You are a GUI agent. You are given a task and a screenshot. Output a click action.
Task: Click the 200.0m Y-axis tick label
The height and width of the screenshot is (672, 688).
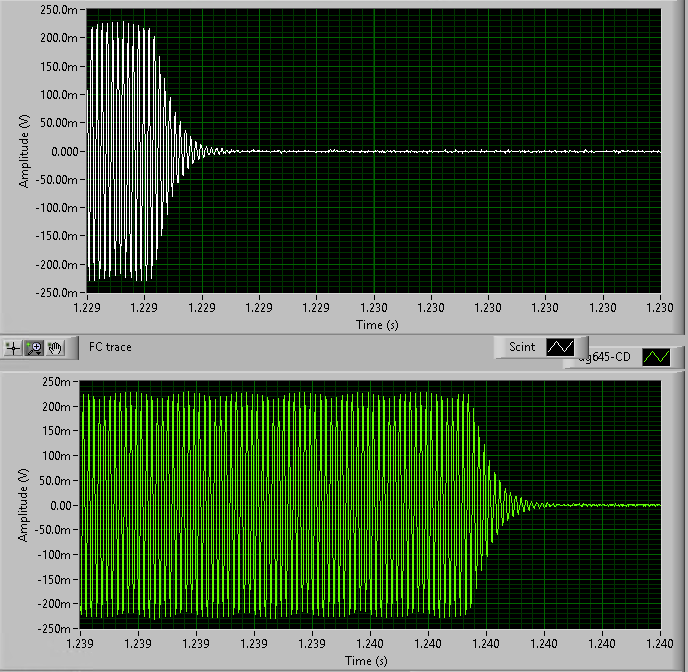point(58,38)
